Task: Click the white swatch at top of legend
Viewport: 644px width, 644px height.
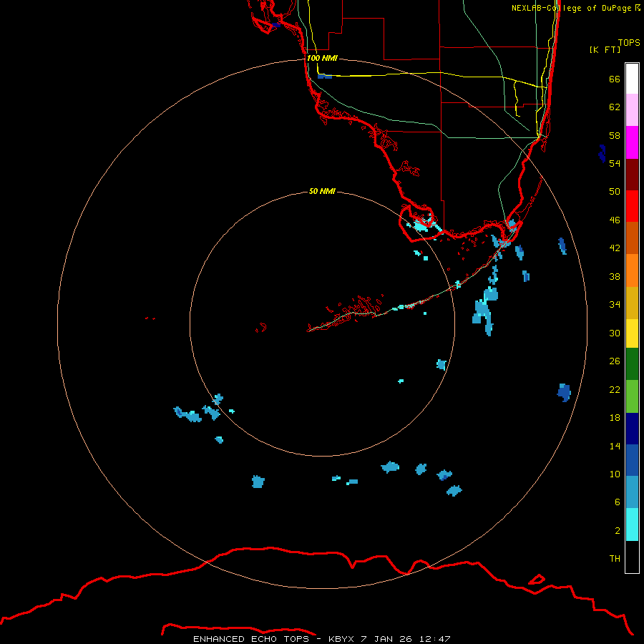Action: pos(632,79)
